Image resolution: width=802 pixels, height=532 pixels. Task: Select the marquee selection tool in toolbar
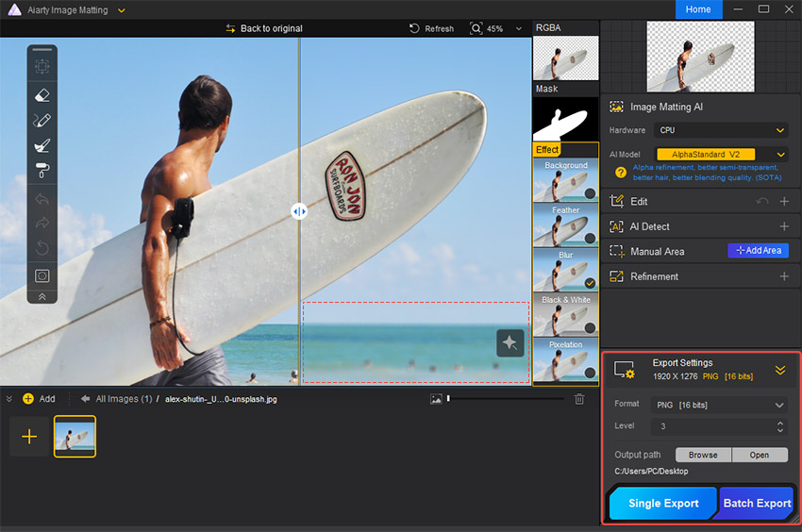(42, 66)
